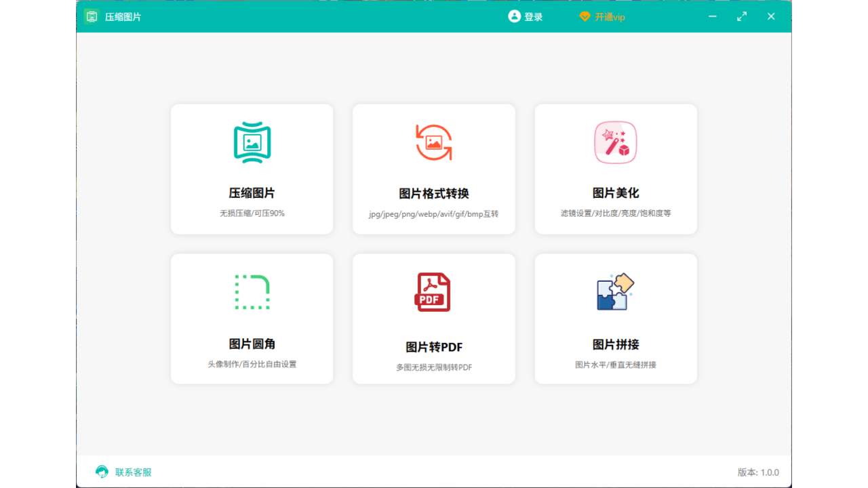Image resolution: width=868 pixels, height=488 pixels.
Task: Open the 登录 login option
Action: pos(532,16)
